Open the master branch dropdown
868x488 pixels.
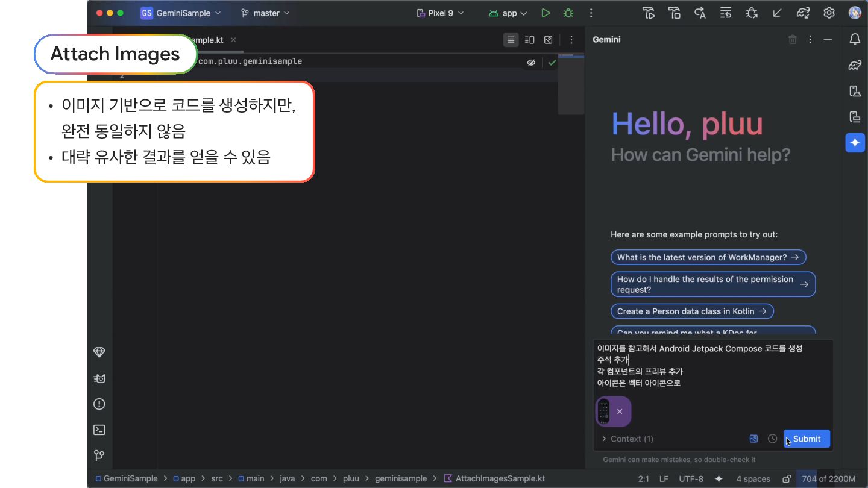click(265, 13)
